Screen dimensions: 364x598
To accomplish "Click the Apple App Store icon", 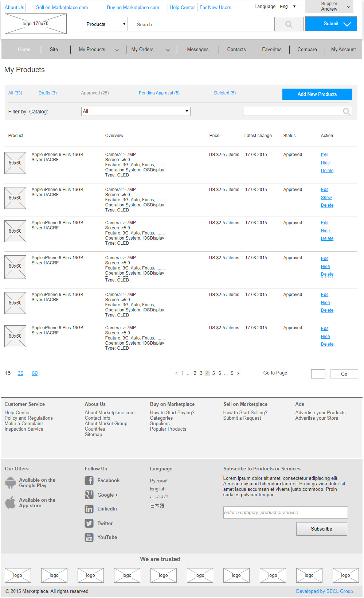I will (11, 502).
